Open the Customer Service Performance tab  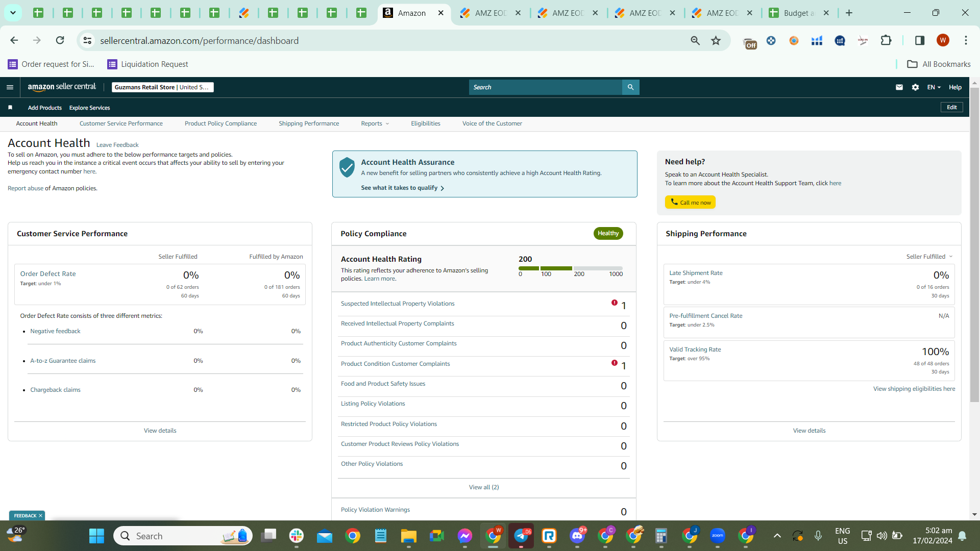tap(121, 123)
